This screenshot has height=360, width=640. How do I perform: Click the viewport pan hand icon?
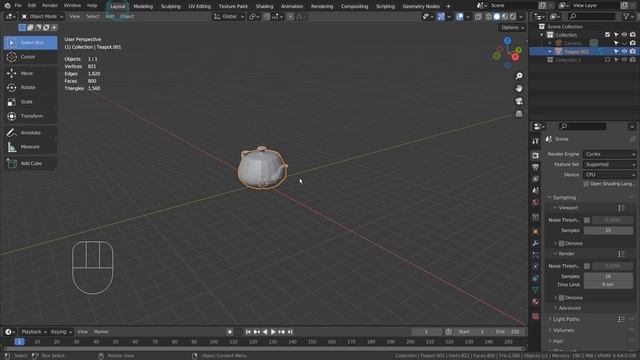(519, 89)
